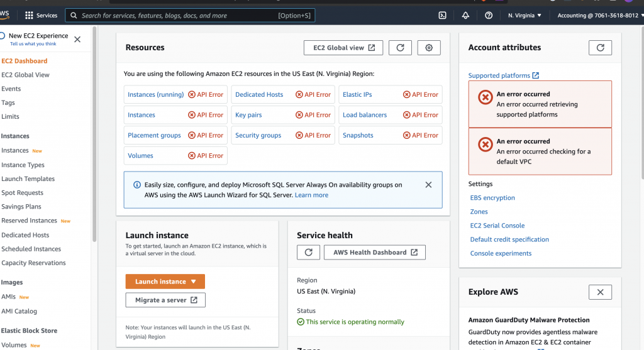Open Resources settings gear
Screen dimensions: 644x350
429,48
